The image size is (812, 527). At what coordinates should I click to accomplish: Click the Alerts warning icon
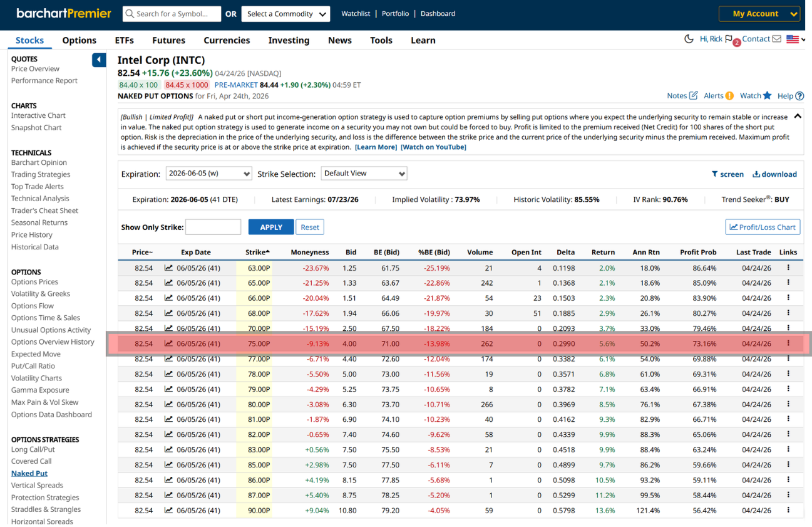point(729,96)
